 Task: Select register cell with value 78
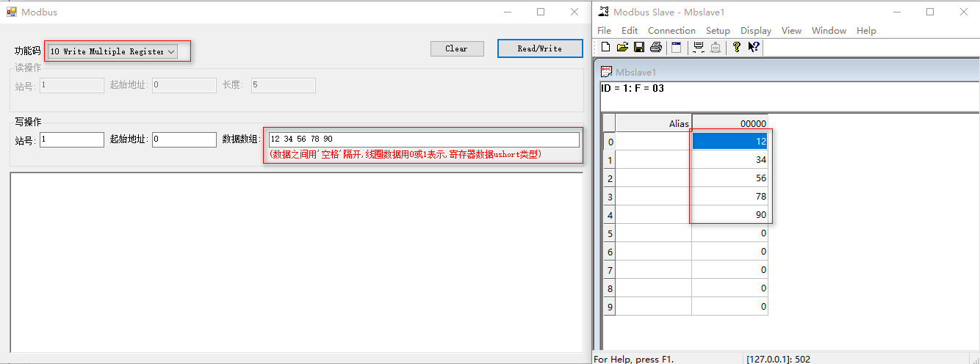[729, 197]
